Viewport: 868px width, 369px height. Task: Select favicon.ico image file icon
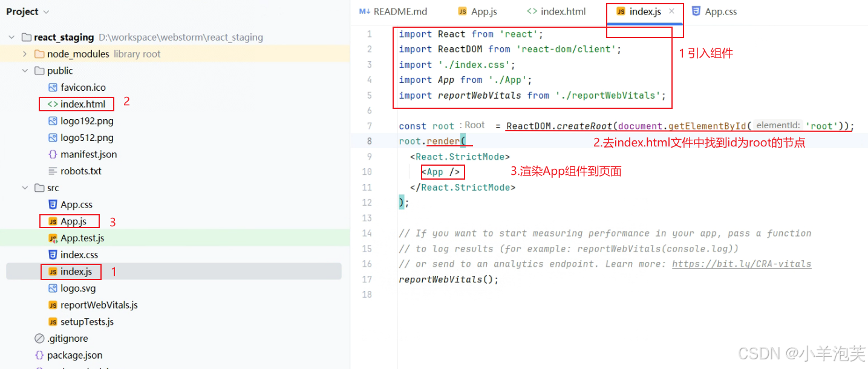[x=53, y=87]
